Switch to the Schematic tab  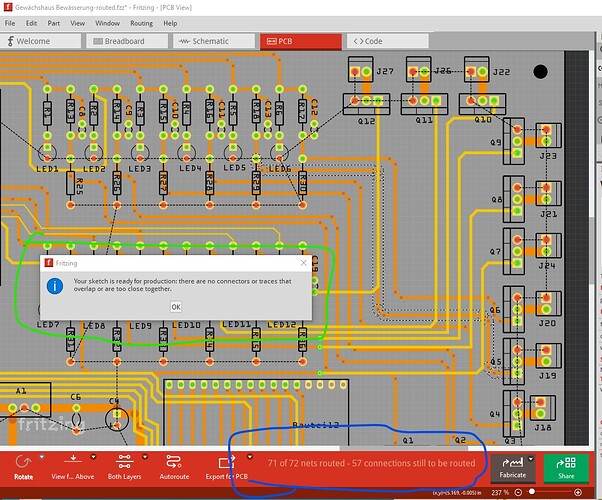pyautogui.click(x=214, y=41)
